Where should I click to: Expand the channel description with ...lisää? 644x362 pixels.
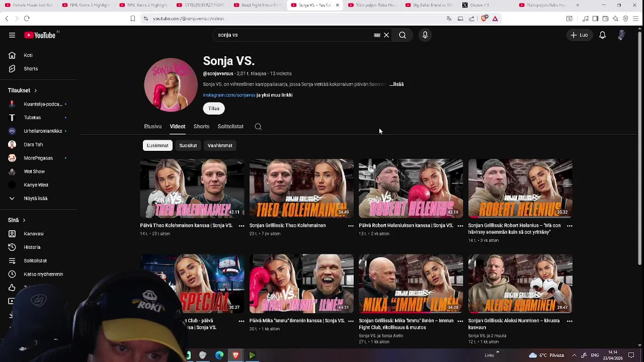point(396,84)
